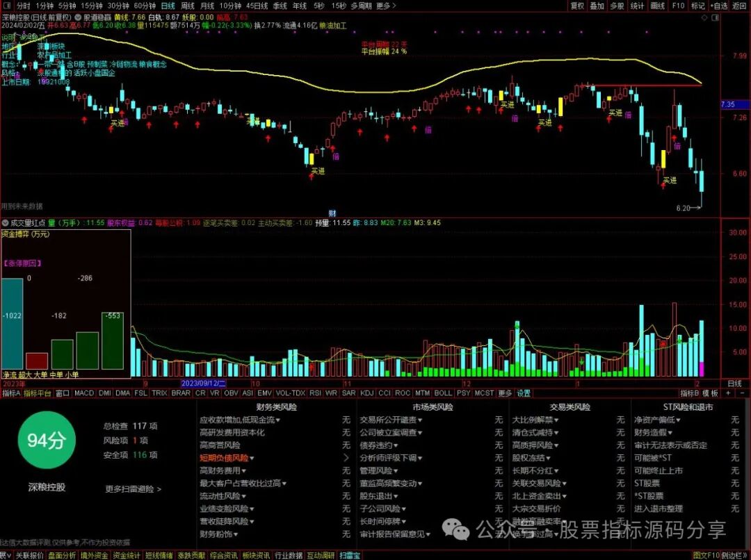Open F10 company info
Viewport: 751px width, 560px height.
point(678,6)
